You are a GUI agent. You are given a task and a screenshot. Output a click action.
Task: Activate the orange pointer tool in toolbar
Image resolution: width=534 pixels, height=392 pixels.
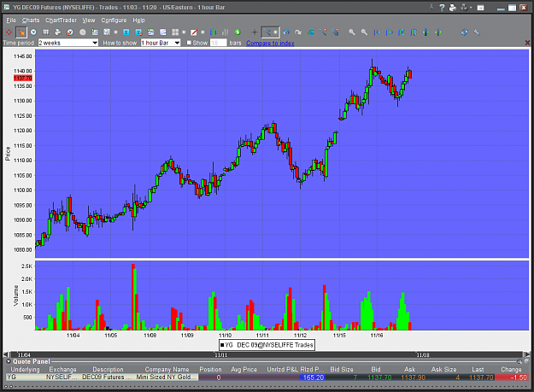click(x=21, y=32)
